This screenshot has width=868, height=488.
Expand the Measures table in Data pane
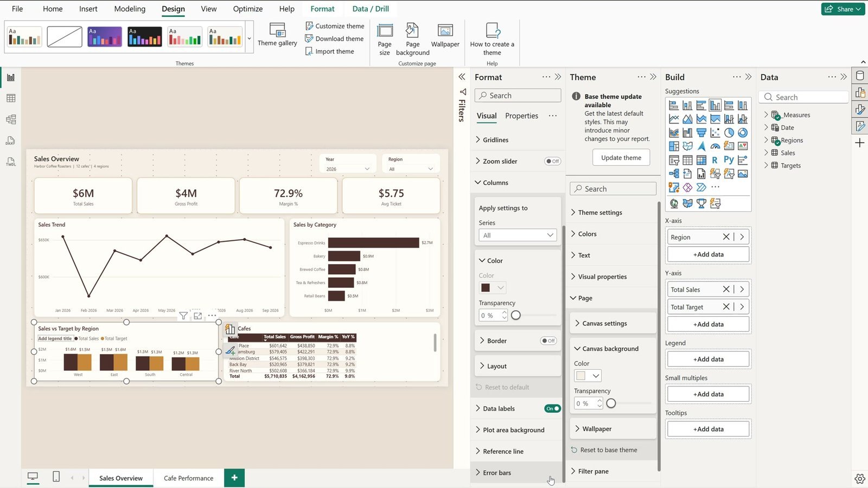point(766,114)
